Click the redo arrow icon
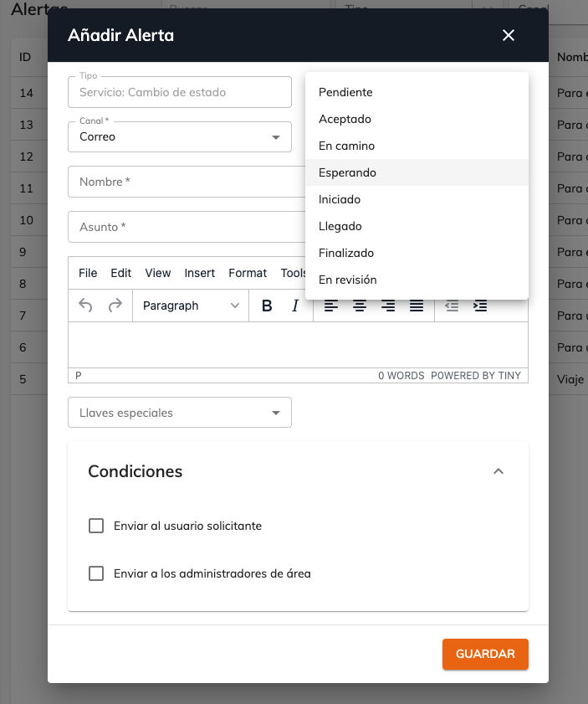This screenshot has height=704, width=588. 115,306
